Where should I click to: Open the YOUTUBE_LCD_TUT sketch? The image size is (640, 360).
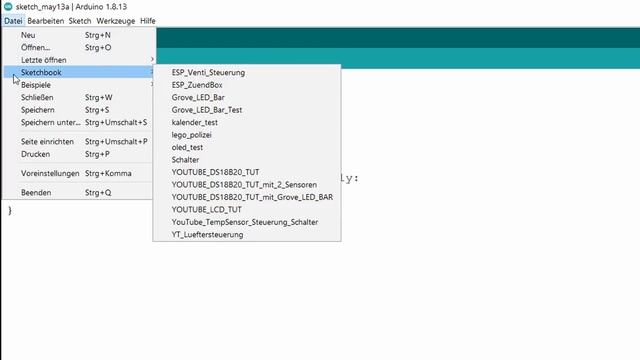(247, 209)
